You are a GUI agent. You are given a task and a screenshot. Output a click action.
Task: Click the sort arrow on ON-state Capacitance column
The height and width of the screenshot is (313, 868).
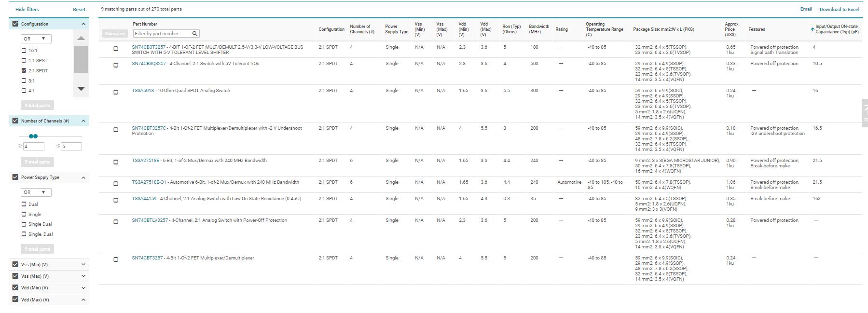click(x=813, y=29)
